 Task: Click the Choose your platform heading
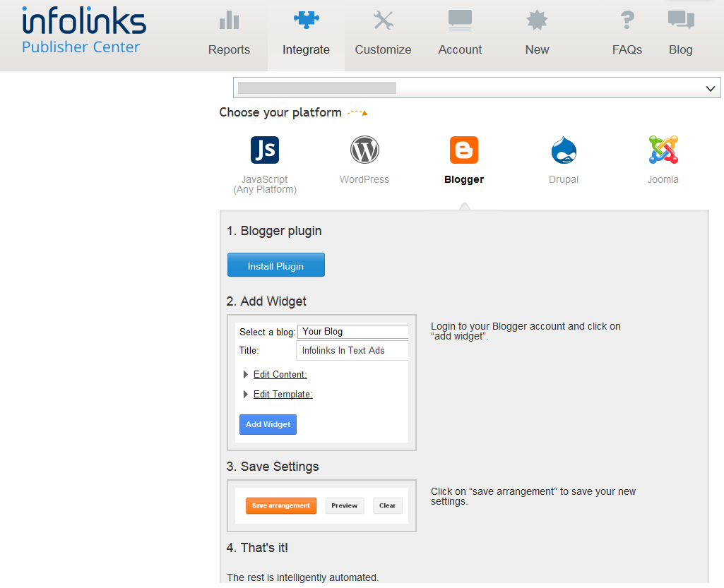(280, 113)
